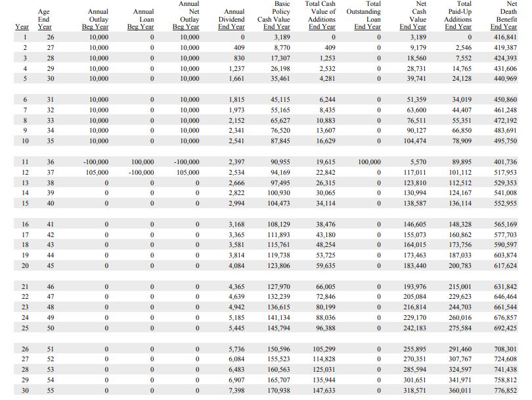Select net cash value 183,440

pos(415,266)
